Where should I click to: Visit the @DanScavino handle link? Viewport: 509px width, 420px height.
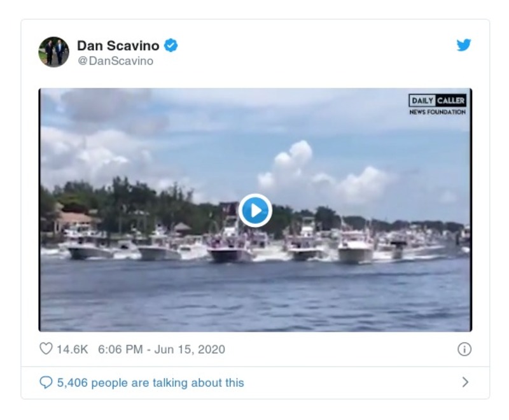pyautogui.click(x=115, y=61)
